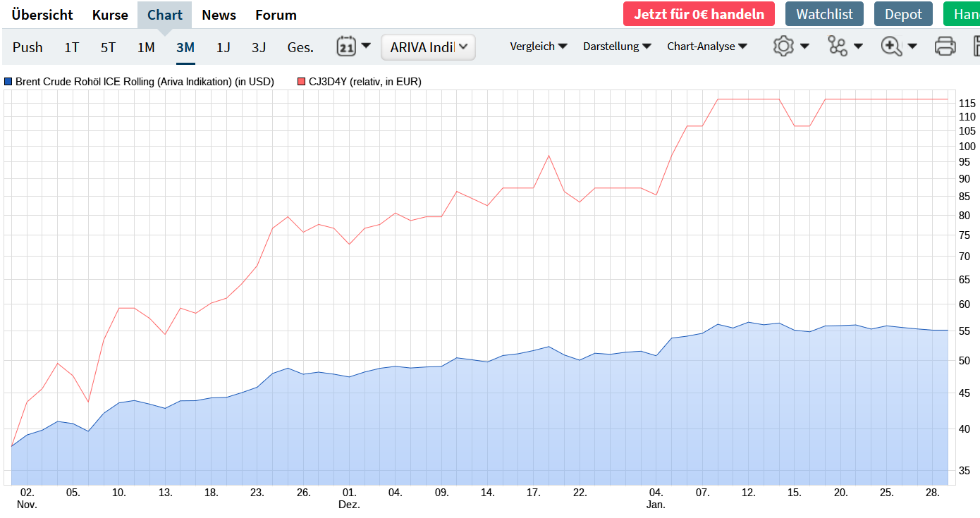
Task: Open the Watchlist button
Action: (x=824, y=14)
